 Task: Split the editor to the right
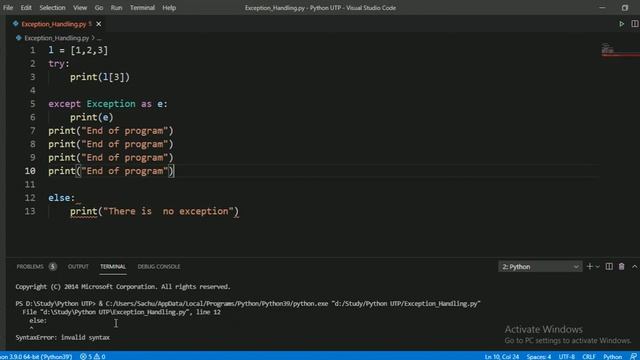(635, 24)
